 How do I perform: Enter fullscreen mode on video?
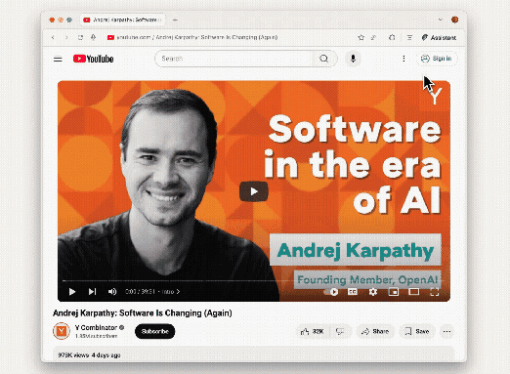click(x=435, y=292)
